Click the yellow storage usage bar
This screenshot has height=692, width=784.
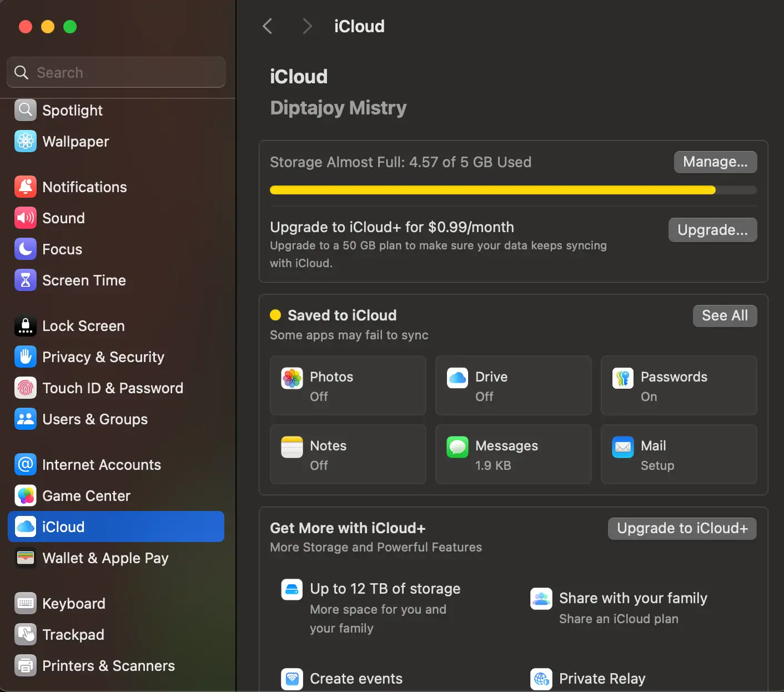tap(492, 190)
